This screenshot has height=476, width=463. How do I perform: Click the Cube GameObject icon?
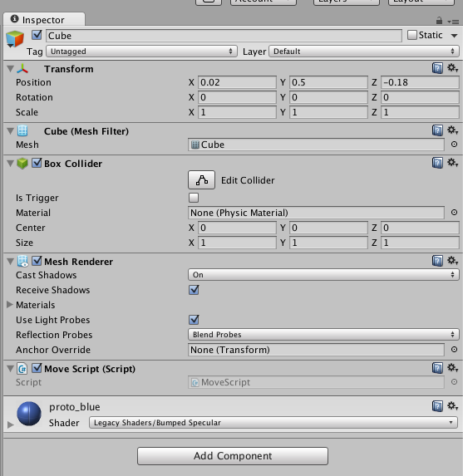point(15,39)
